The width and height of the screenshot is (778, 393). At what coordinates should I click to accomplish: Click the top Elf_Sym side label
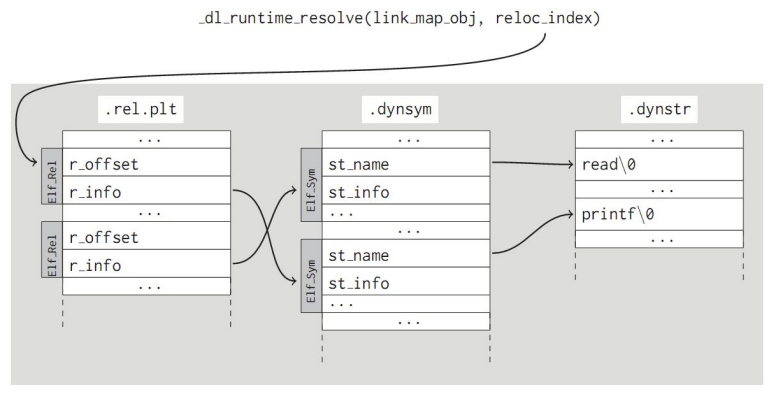pos(312,185)
